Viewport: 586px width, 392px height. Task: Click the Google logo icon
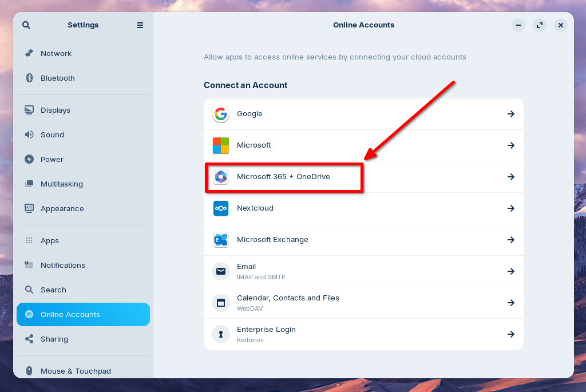pos(221,114)
